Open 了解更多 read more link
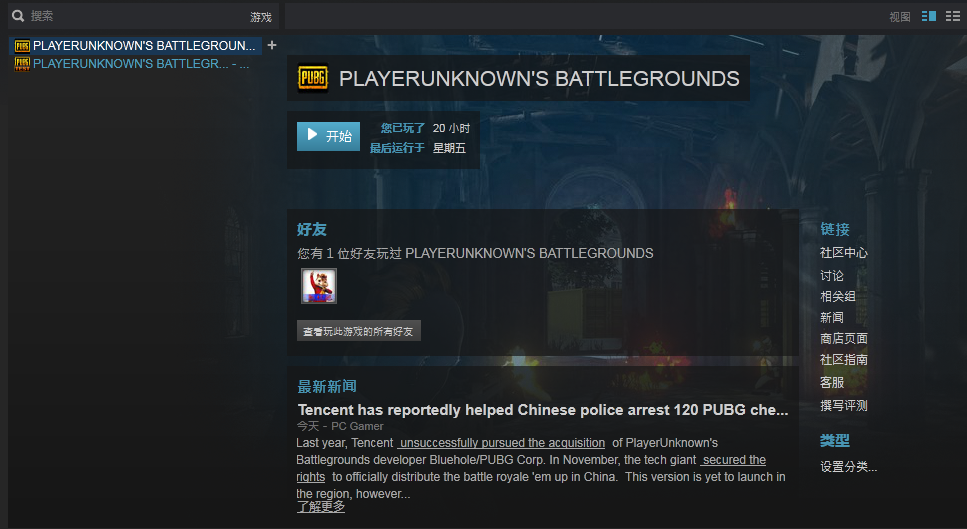The width and height of the screenshot is (967, 529). pyautogui.click(x=321, y=507)
